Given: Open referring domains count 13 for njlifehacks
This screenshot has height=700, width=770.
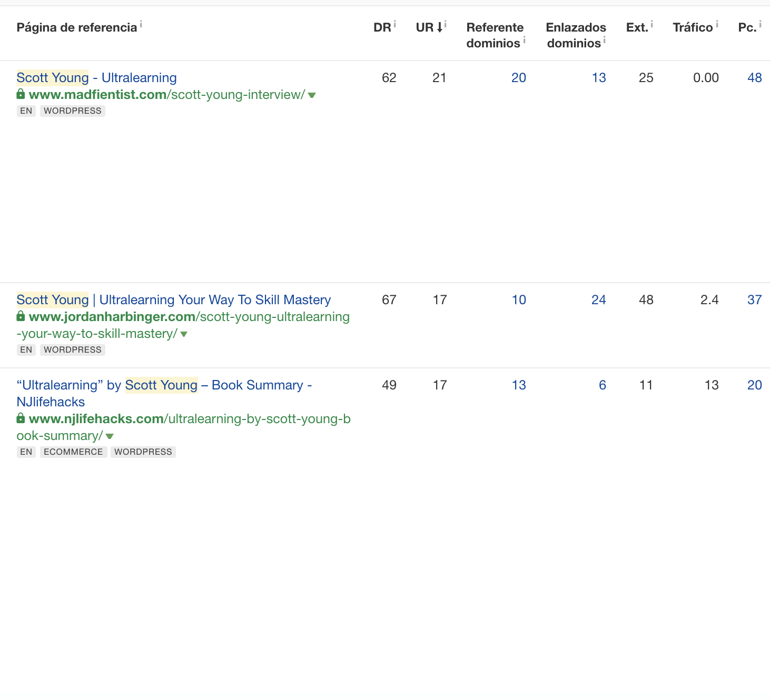Looking at the screenshot, I should tap(519, 385).
